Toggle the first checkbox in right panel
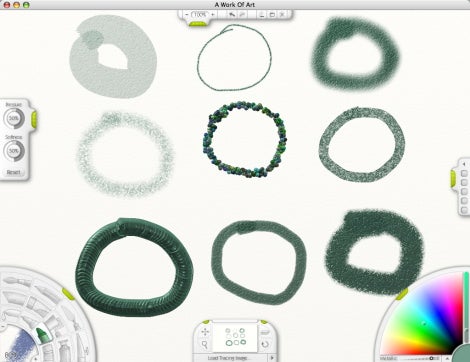The width and height of the screenshot is (470, 362). tap(464, 173)
